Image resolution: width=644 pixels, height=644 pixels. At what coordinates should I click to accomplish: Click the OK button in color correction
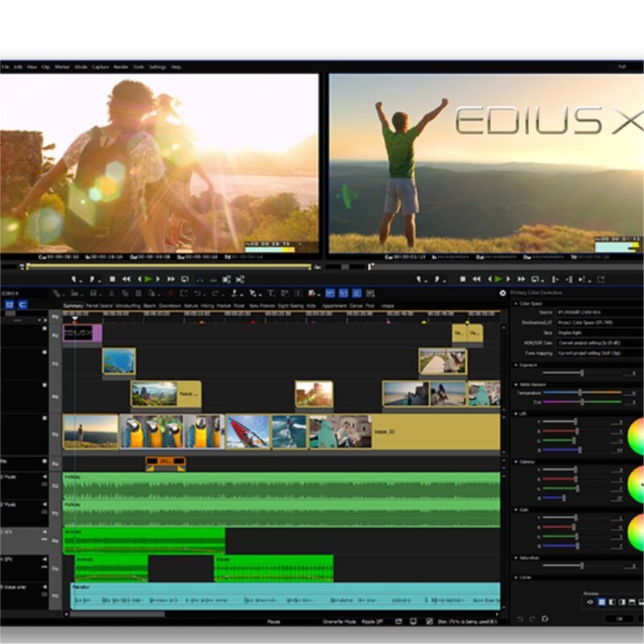[x=618, y=618]
